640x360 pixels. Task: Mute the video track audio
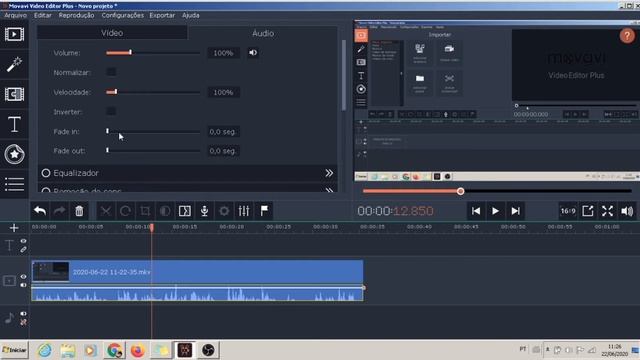24,285
